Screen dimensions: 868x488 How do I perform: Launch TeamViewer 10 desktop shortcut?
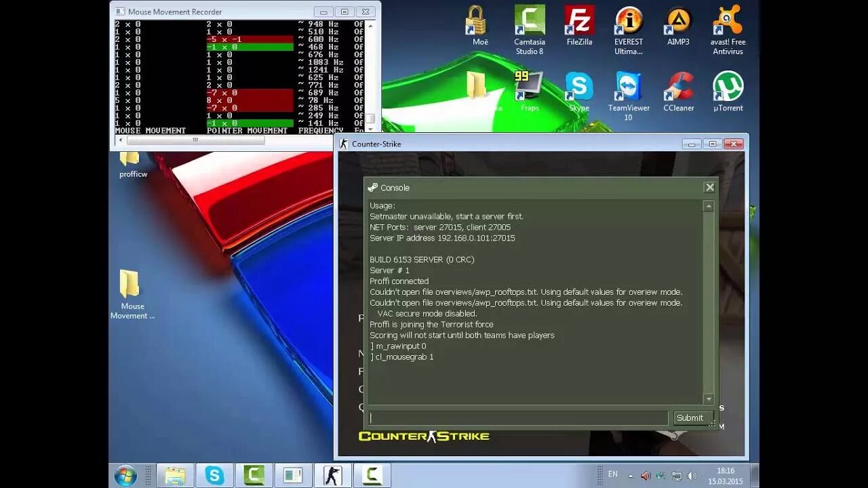629,96
